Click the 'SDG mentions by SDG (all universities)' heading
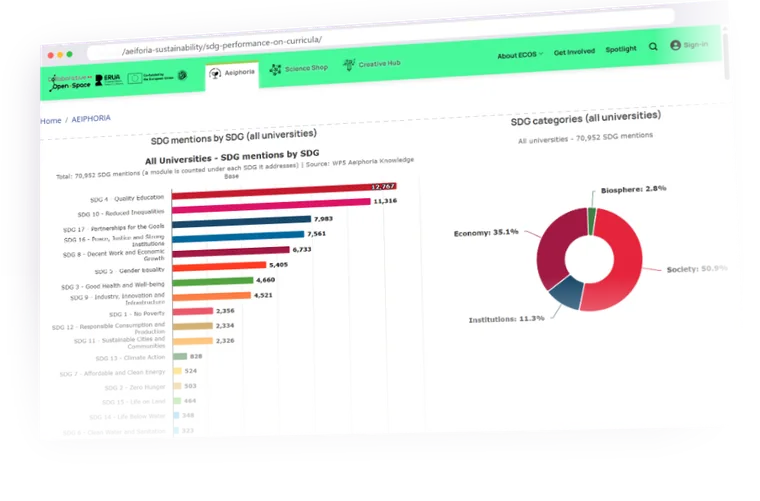 pos(234,137)
